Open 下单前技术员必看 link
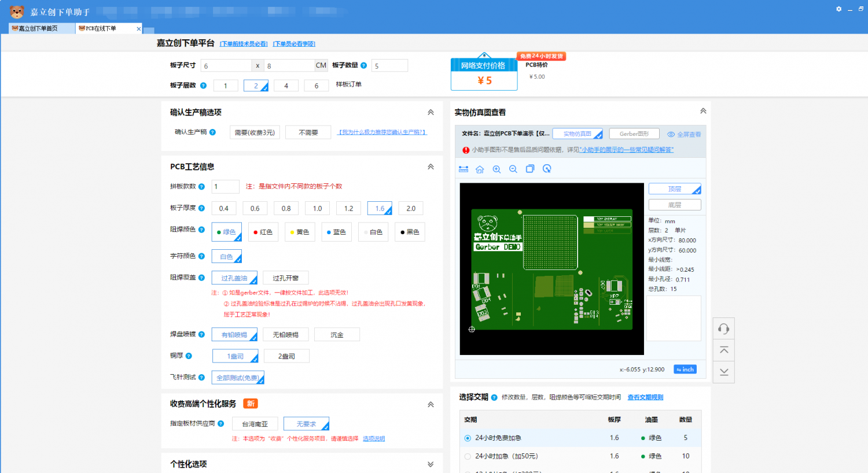 click(x=244, y=44)
